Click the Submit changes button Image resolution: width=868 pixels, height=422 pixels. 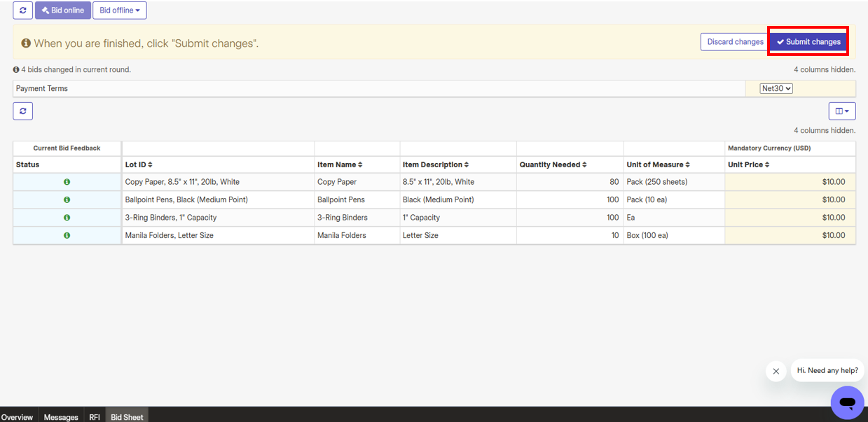[x=808, y=41]
